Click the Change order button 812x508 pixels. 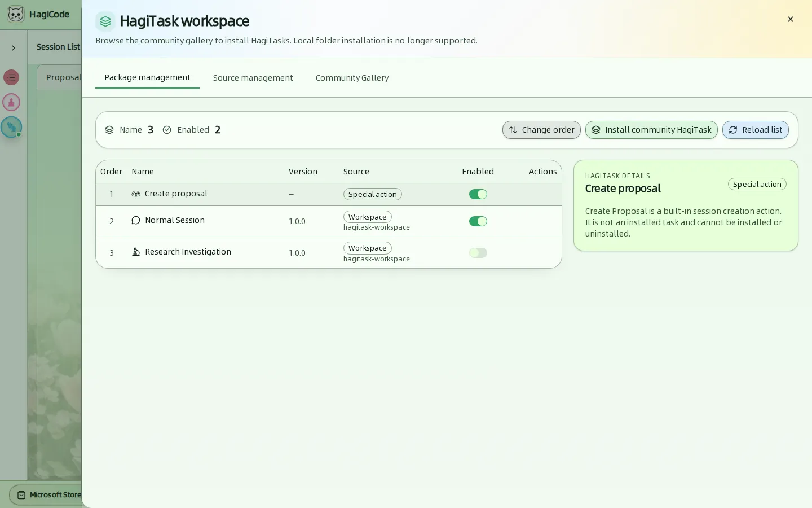pos(541,130)
